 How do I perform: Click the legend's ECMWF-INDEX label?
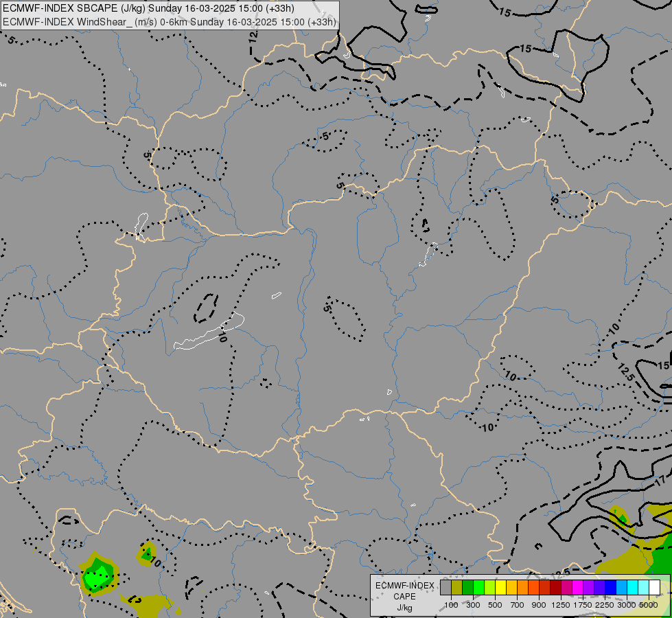point(405,586)
